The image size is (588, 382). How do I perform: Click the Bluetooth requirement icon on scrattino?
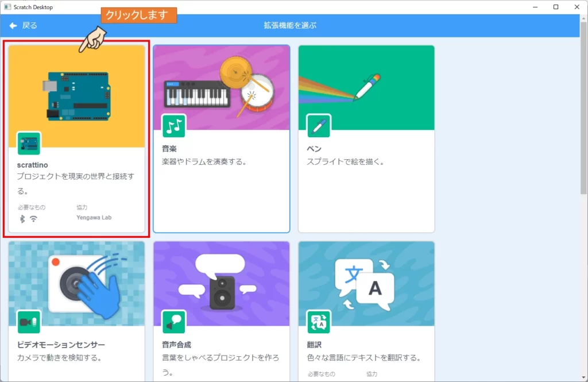pos(22,219)
